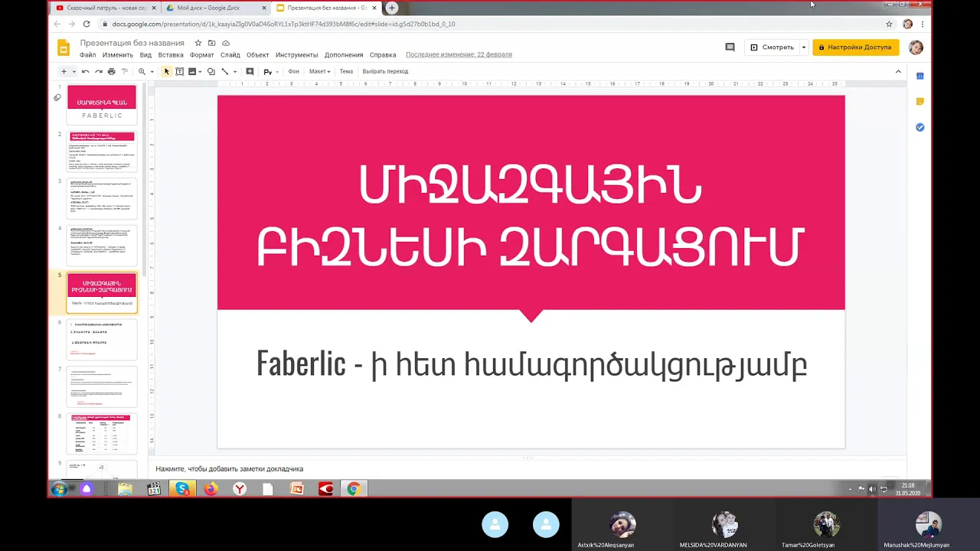This screenshot has width=980, height=551.
Task: Collapse the toolbar with the chevron
Action: point(898,71)
